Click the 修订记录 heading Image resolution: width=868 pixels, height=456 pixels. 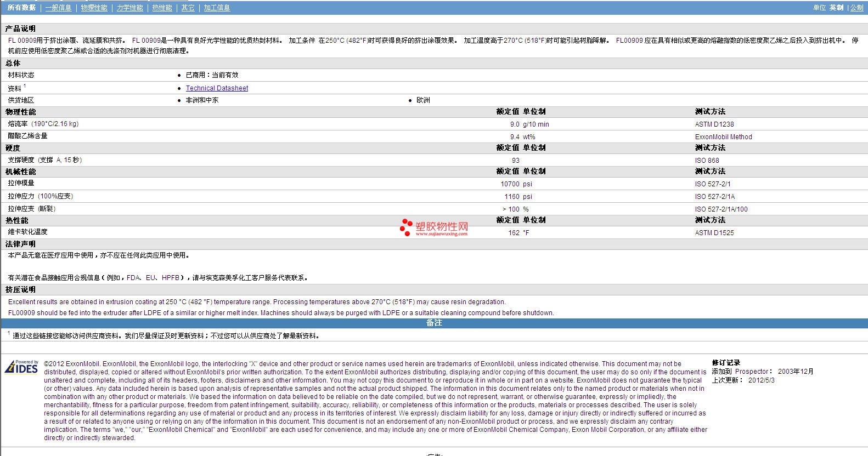[726, 363]
